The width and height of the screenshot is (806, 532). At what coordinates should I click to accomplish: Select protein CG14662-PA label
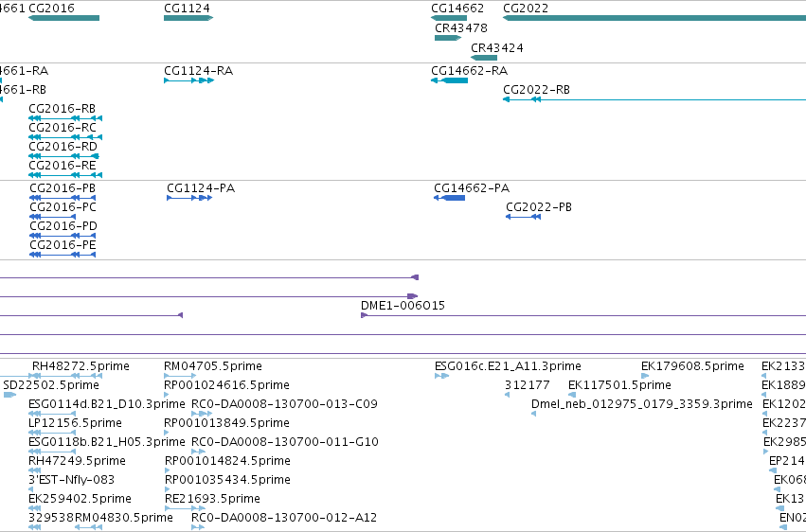coord(472,188)
